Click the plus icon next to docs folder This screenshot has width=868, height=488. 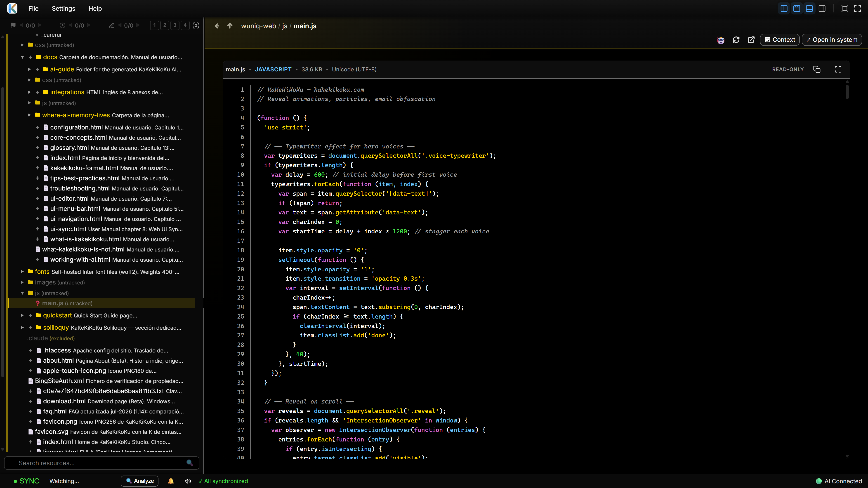(30, 57)
